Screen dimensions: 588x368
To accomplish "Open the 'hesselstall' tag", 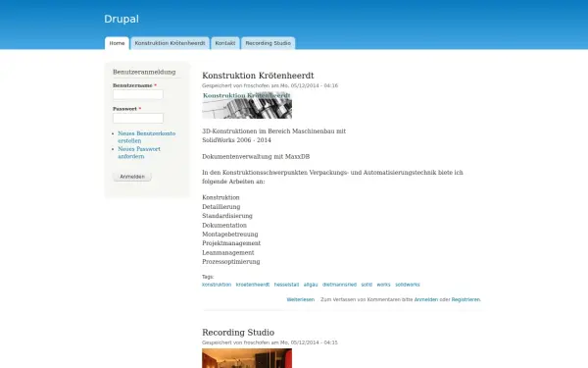I will pos(286,285).
